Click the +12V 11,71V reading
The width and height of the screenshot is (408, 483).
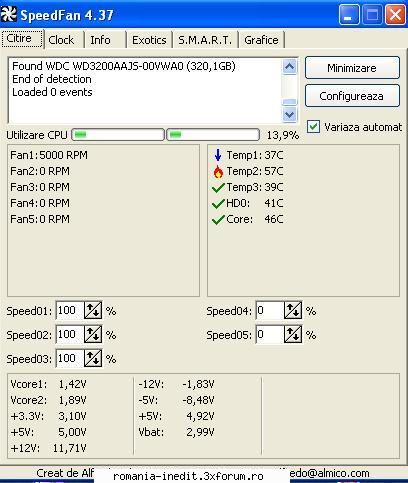click(x=48, y=448)
